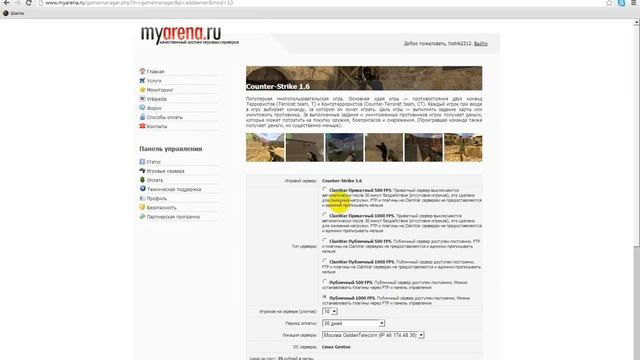The image size is (640, 360).
Task: Click the myarena.ru logo
Action: pyautogui.click(x=190, y=35)
